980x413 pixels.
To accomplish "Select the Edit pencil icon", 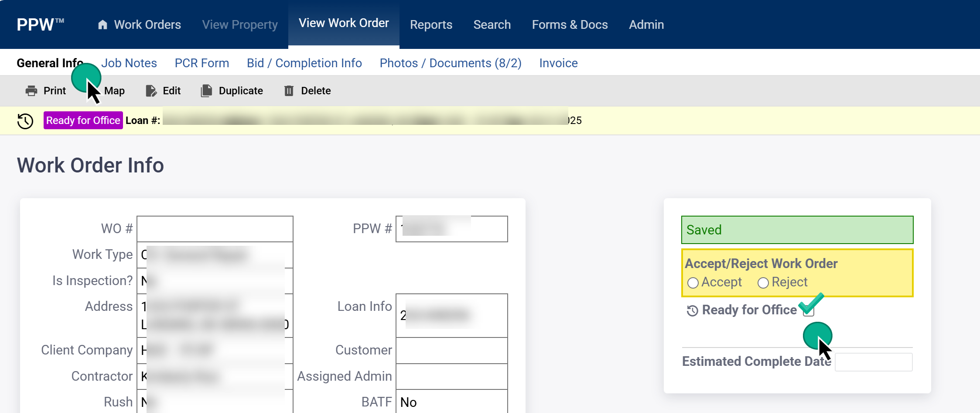I will [150, 90].
